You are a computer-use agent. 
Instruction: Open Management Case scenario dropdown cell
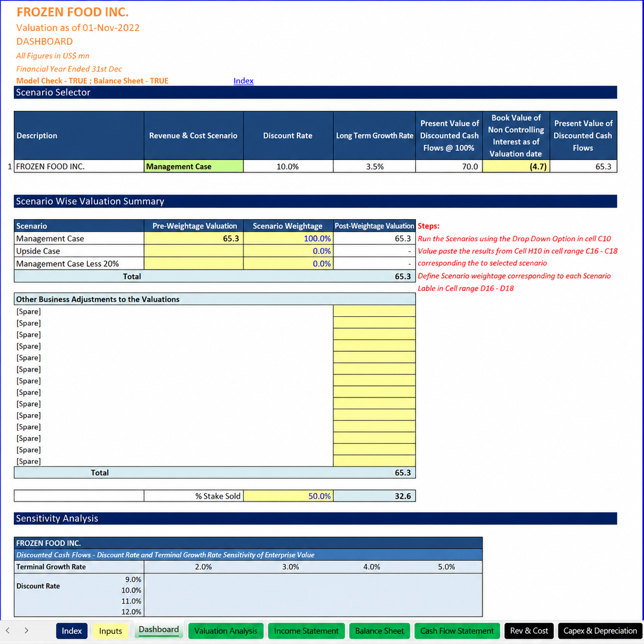tap(194, 166)
